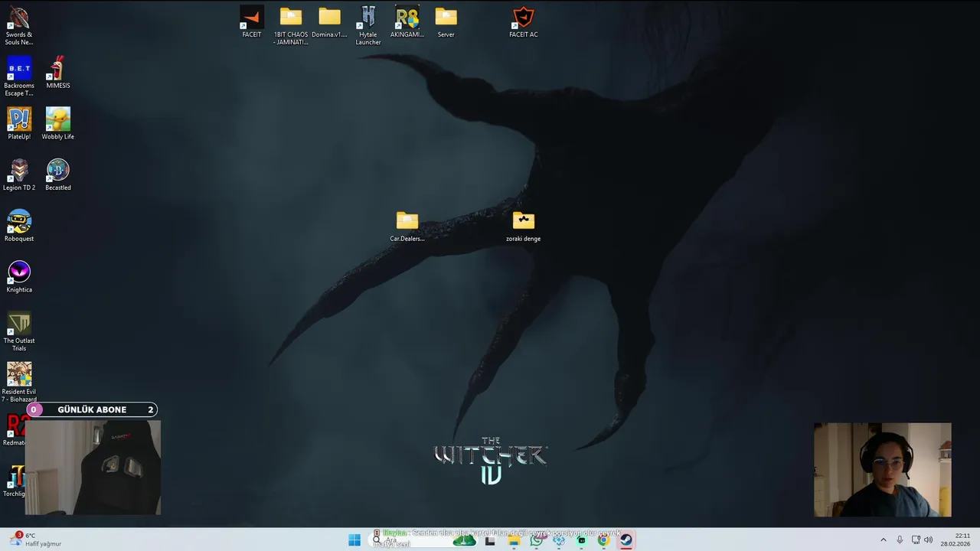
Task: Select the Car.Dealers folder on the desktop
Action: pos(407,226)
